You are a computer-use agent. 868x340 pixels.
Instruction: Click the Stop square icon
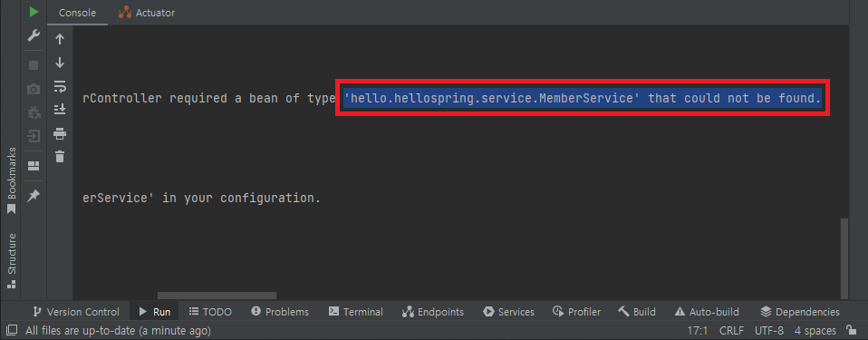click(x=34, y=65)
